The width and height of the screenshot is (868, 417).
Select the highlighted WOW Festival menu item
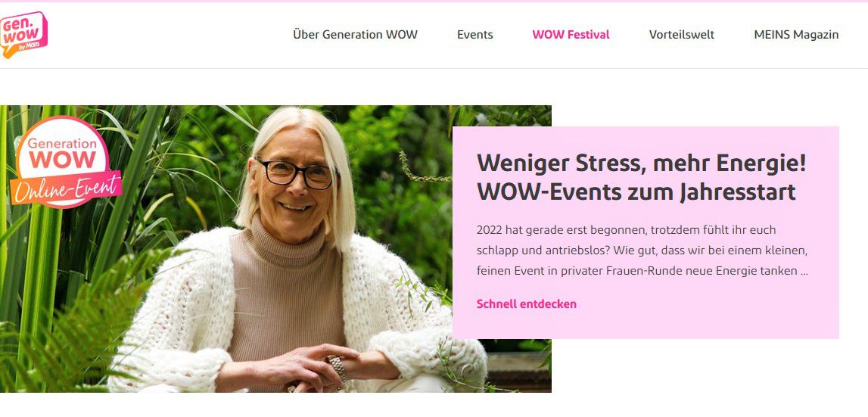pos(571,34)
